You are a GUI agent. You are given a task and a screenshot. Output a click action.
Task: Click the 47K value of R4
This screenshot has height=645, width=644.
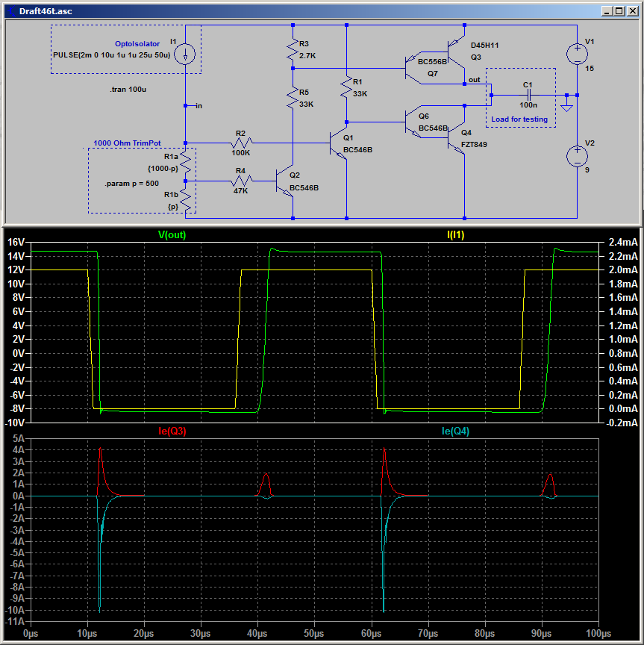tap(240, 191)
